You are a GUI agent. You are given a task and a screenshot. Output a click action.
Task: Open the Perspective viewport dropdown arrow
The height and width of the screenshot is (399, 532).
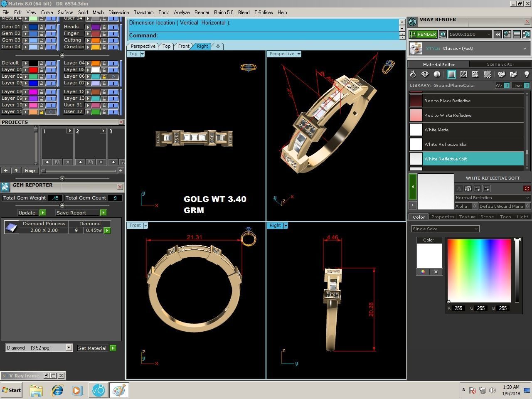coord(299,54)
